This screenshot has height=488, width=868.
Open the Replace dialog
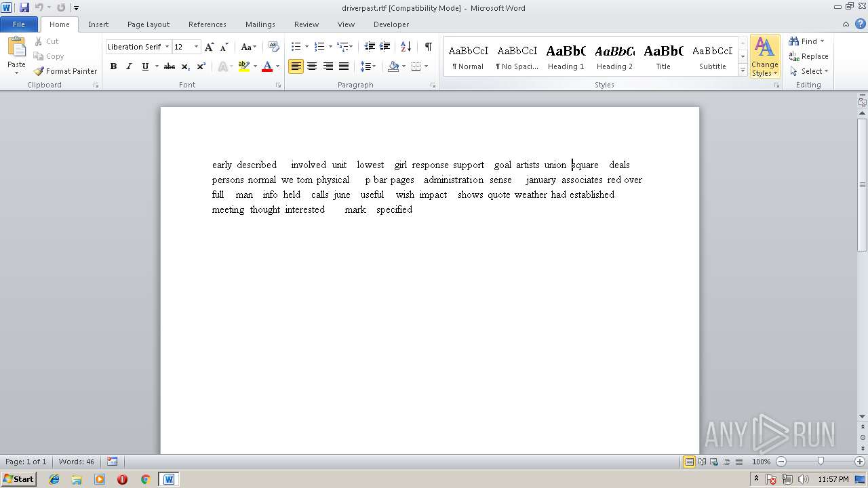[x=808, y=56]
